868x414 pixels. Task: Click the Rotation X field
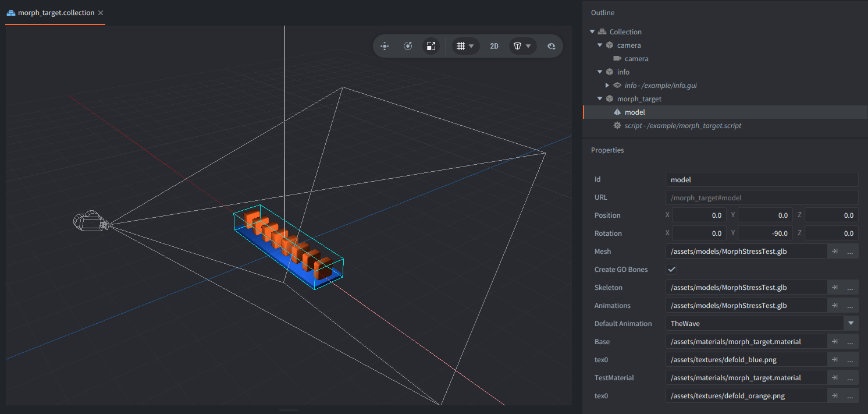(x=699, y=233)
